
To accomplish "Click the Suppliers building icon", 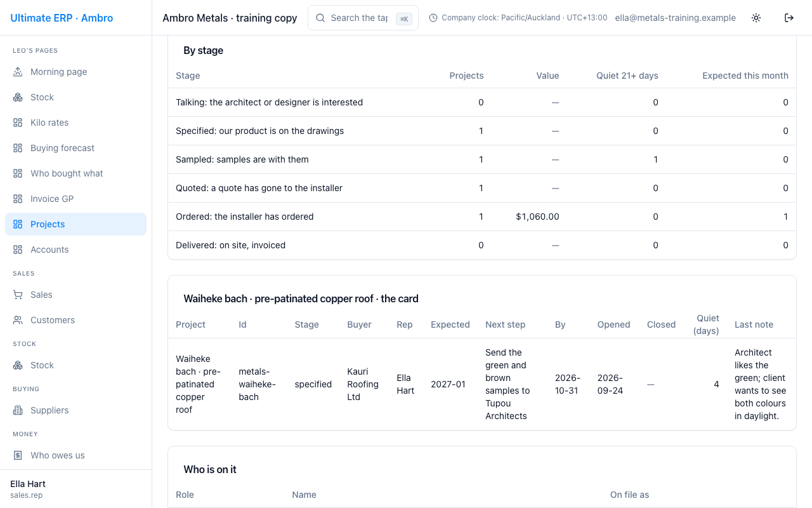I will (x=18, y=410).
